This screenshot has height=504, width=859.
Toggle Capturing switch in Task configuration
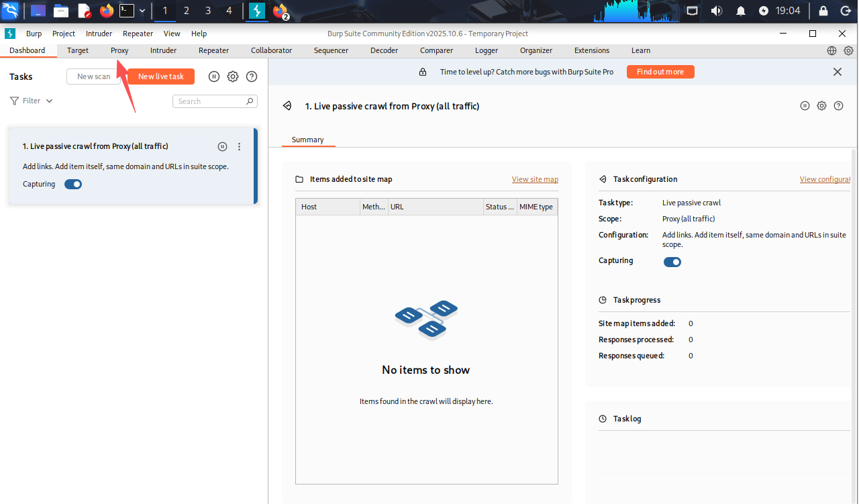[x=672, y=262]
